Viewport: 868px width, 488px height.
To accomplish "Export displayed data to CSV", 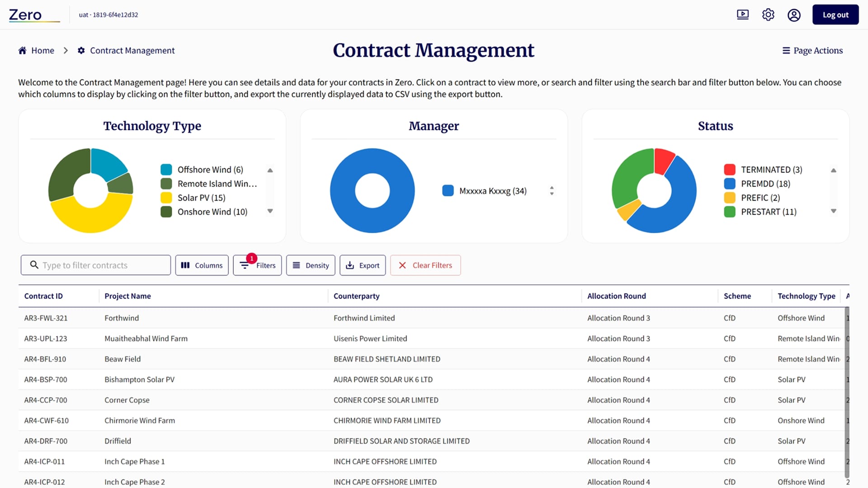I will (363, 265).
